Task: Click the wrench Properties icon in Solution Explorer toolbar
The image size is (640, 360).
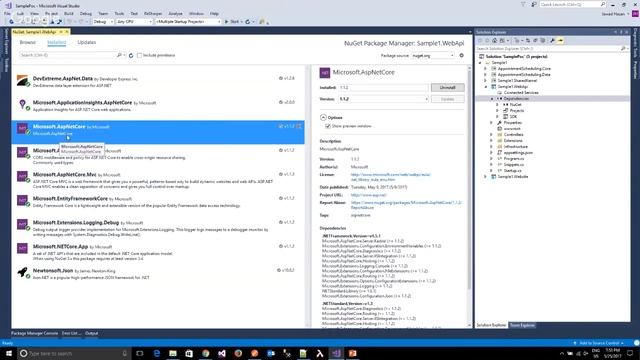Action: click(x=552, y=40)
